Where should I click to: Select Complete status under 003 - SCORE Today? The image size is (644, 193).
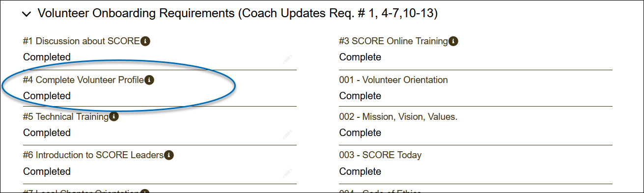(x=360, y=171)
